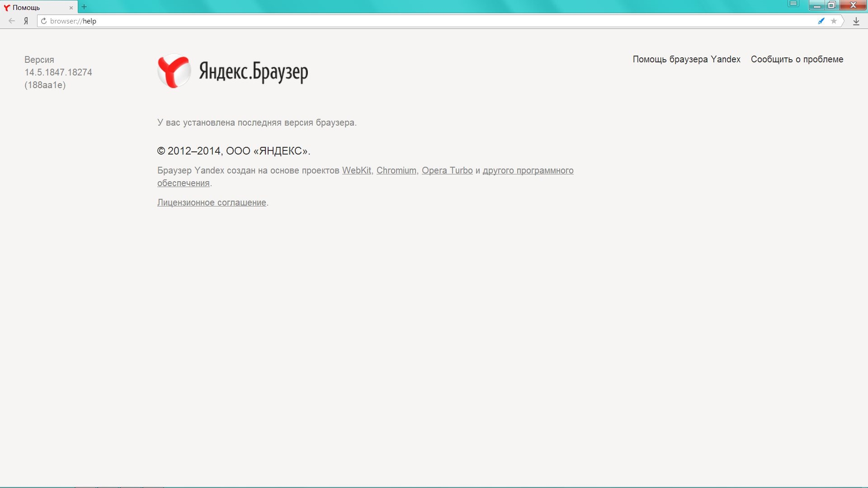
Task: Open the WebKit link
Action: (x=356, y=170)
